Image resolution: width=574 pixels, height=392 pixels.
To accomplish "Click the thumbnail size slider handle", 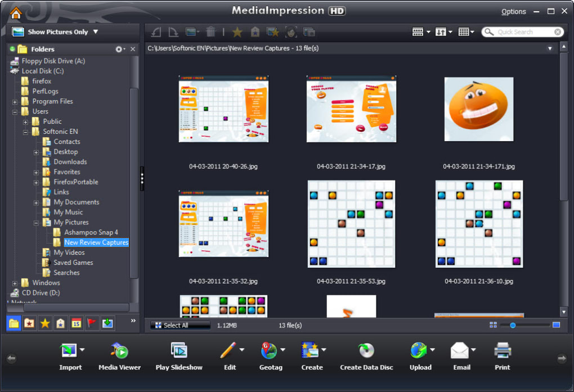I will coord(513,325).
